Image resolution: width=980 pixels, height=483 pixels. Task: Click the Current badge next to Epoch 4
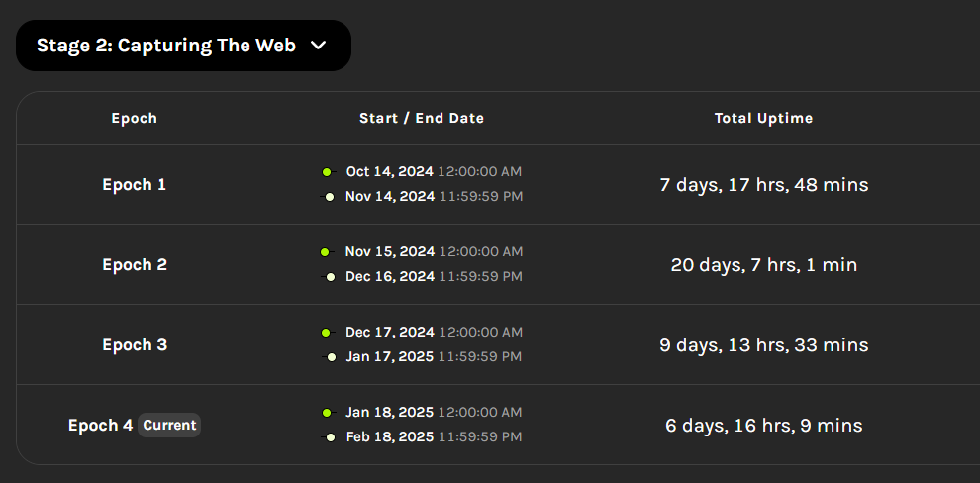click(x=169, y=426)
